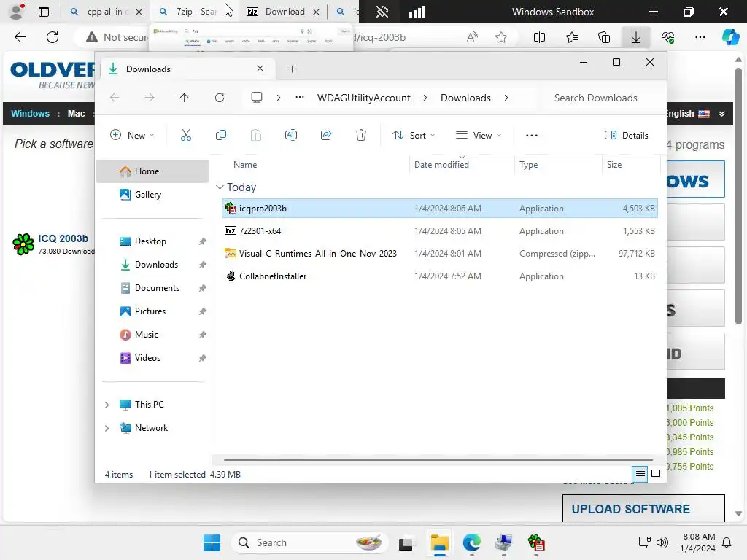Image resolution: width=747 pixels, height=560 pixels.
Task: Select the 7z2301-x64 file
Action: tap(439, 231)
